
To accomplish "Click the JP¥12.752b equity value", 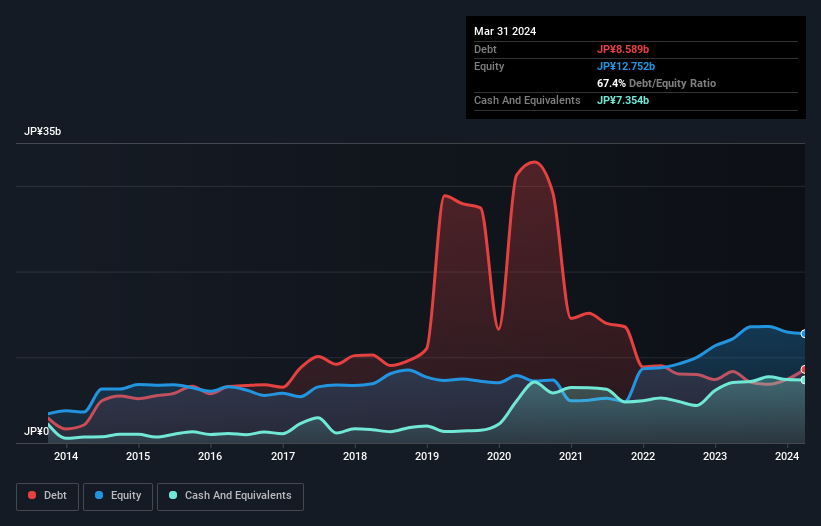I will click(626, 66).
